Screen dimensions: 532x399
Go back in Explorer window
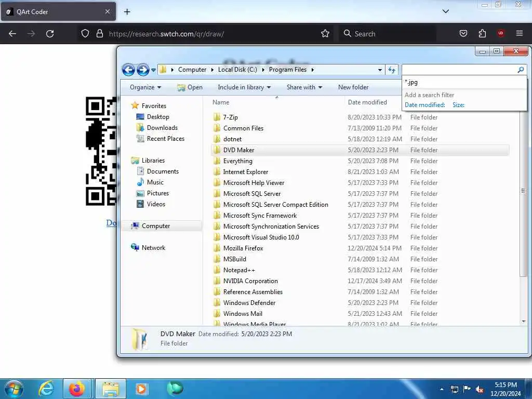coord(128,70)
